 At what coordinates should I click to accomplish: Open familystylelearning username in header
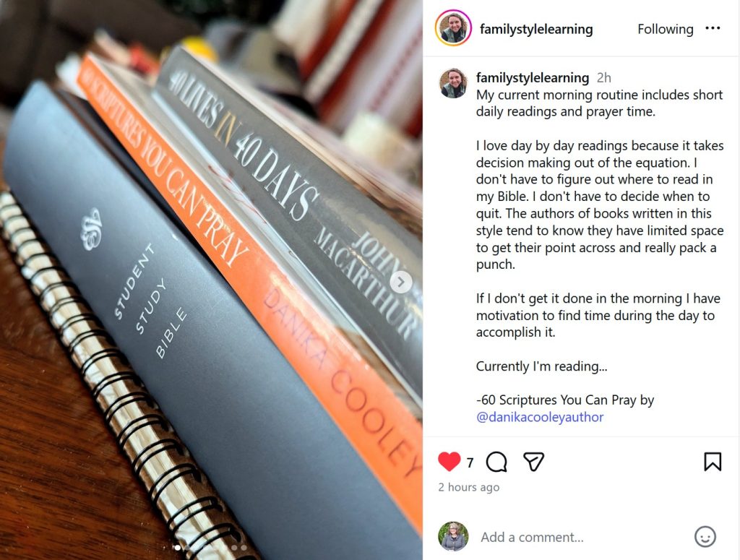(536, 29)
